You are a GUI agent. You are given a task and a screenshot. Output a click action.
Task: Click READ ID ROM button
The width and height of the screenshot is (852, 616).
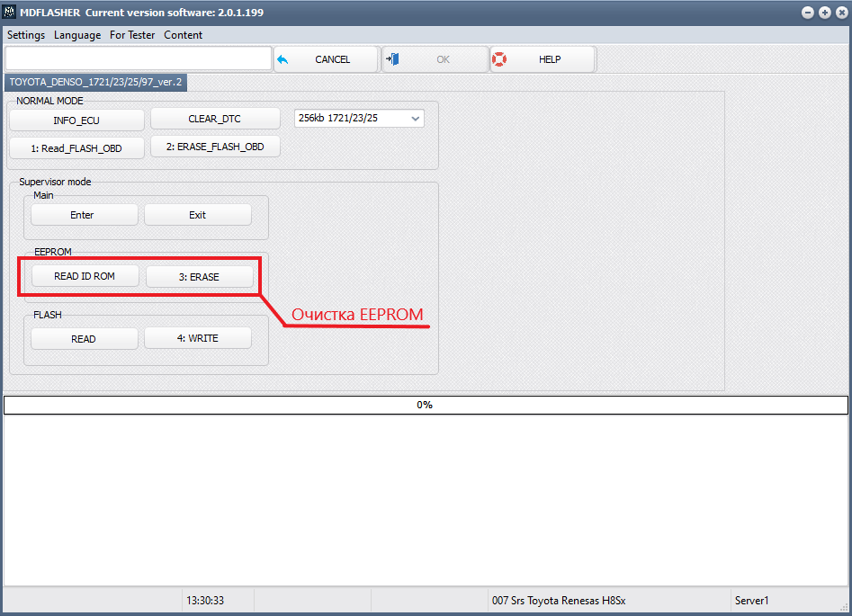point(85,276)
